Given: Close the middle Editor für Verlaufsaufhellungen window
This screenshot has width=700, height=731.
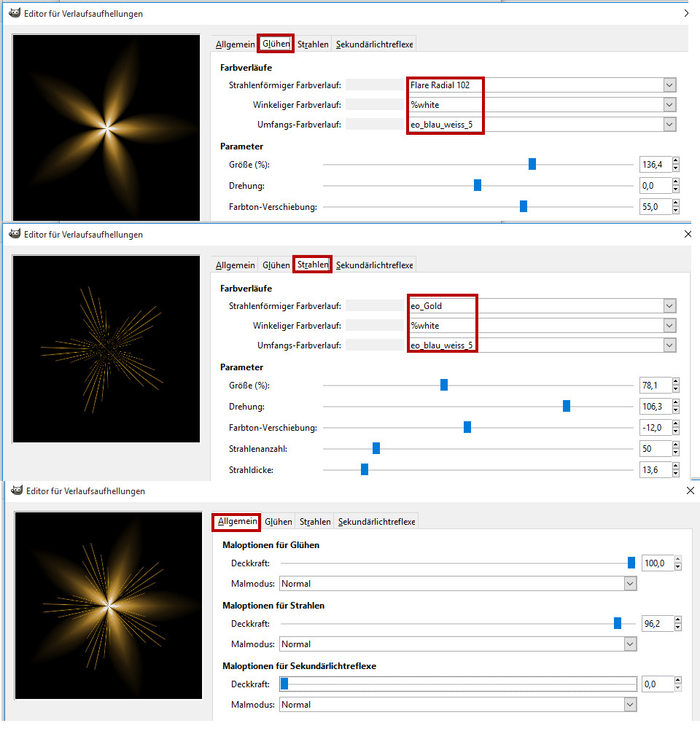Looking at the screenshot, I should point(688,233).
